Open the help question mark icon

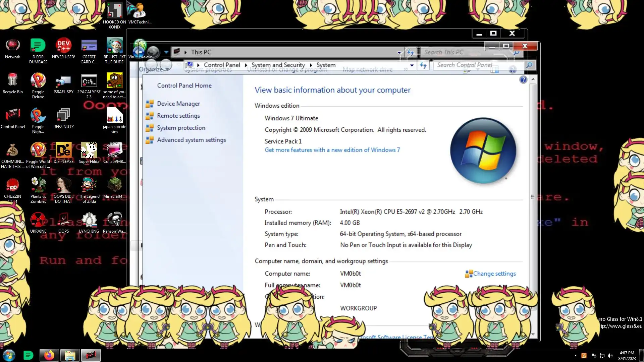[x=523, y=80]
